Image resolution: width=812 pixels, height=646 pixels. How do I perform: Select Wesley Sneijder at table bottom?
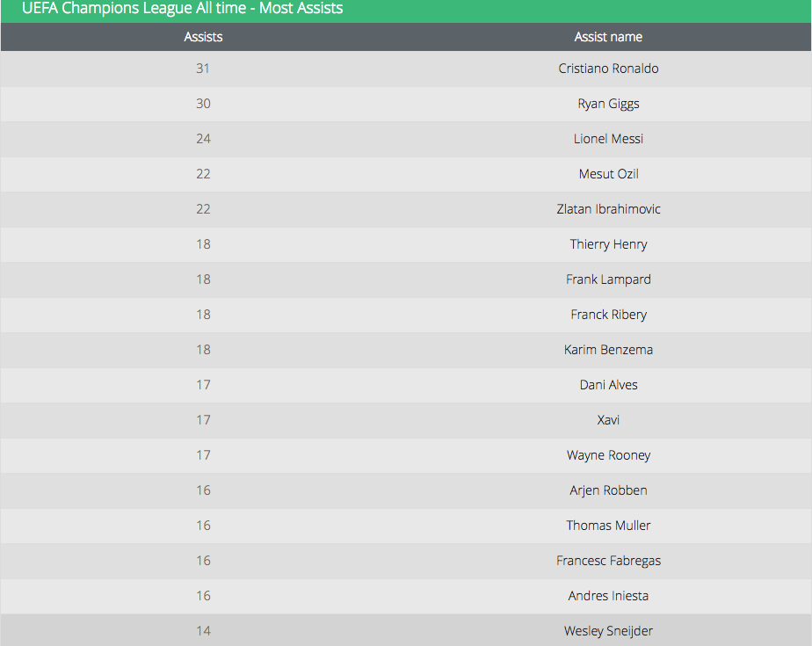pyautogui.click(x=608, y=631)
